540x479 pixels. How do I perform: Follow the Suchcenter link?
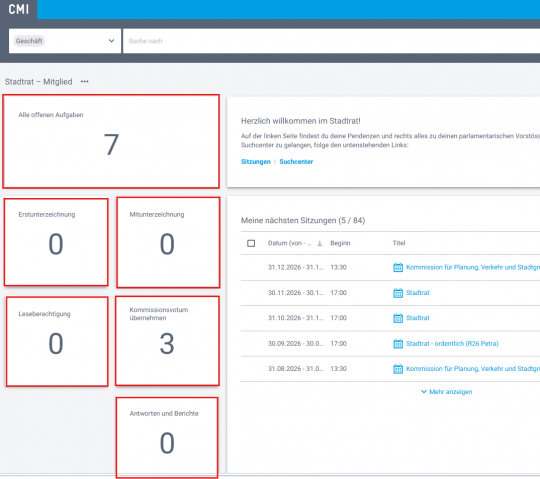[x=296, y=162]
